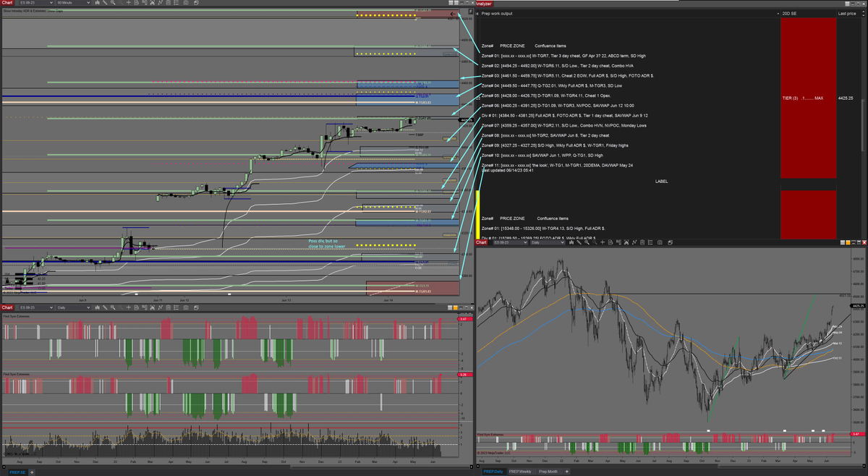Open ES 09-23 instrument dropdown on right-side chart
Image resolution: width=868 pixels, height=476 pixels.
[509, 242]
